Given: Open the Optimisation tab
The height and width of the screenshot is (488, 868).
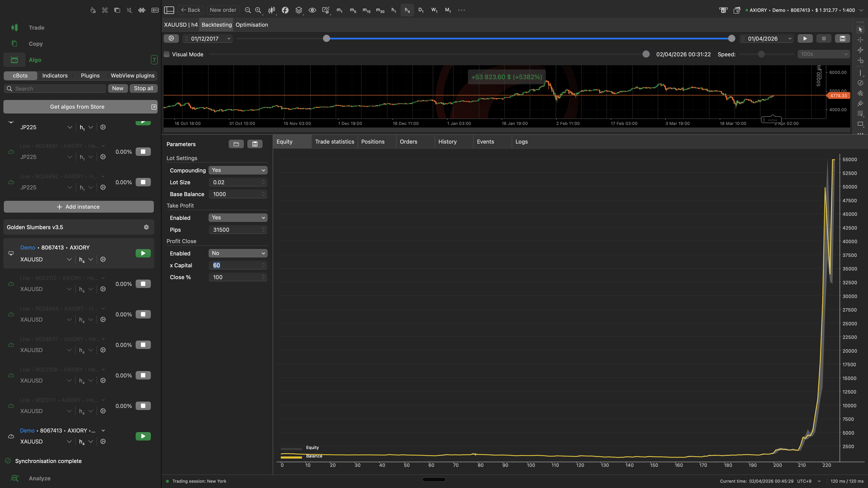Looking at the screenshot, I should [252, 25].
